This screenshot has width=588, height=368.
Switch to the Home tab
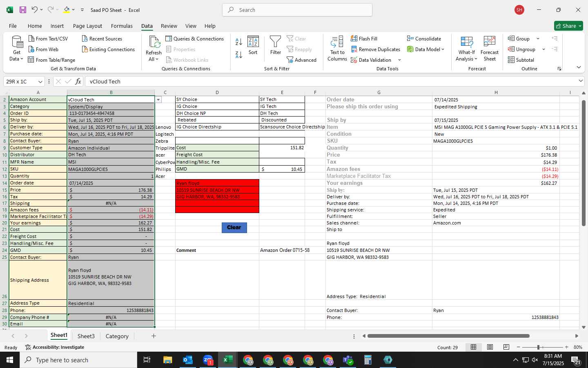[x=35, y=26]
